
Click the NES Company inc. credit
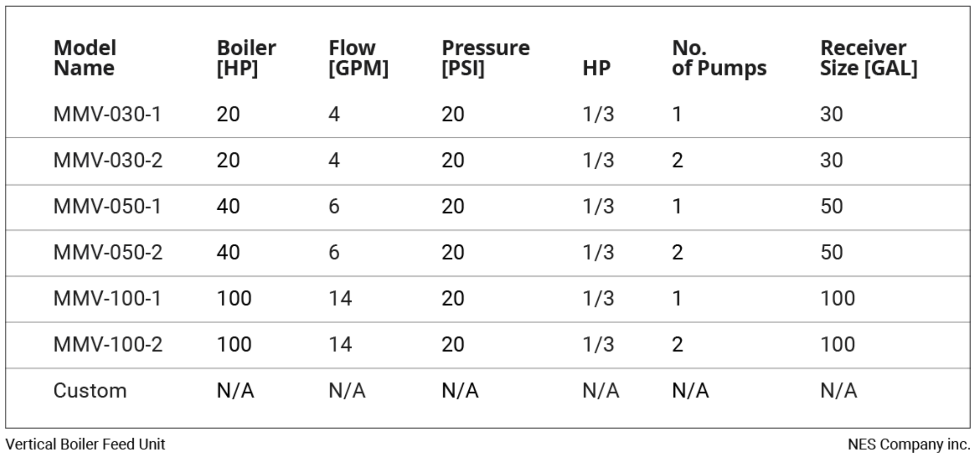point(909,444)
